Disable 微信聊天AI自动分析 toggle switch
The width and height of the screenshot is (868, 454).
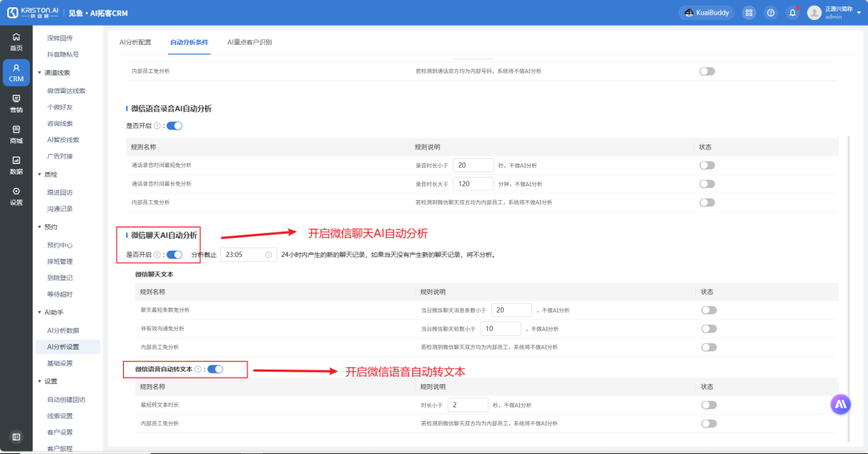click(174, 255)
